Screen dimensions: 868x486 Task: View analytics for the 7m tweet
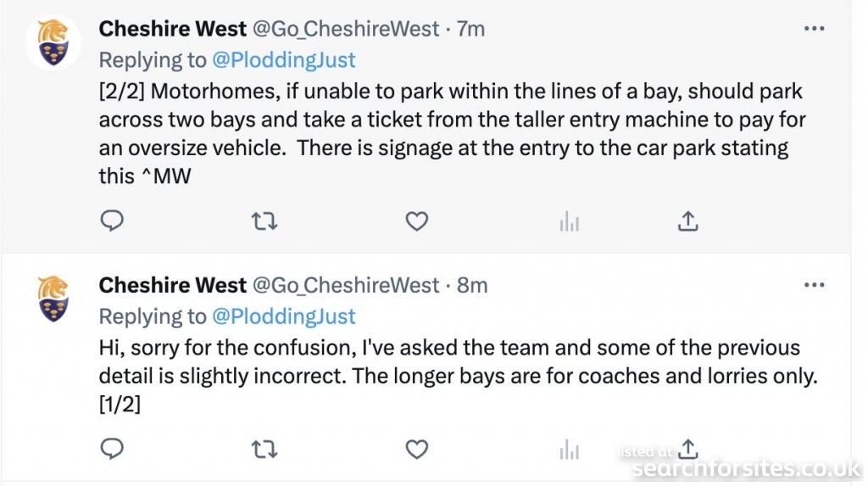569,221
